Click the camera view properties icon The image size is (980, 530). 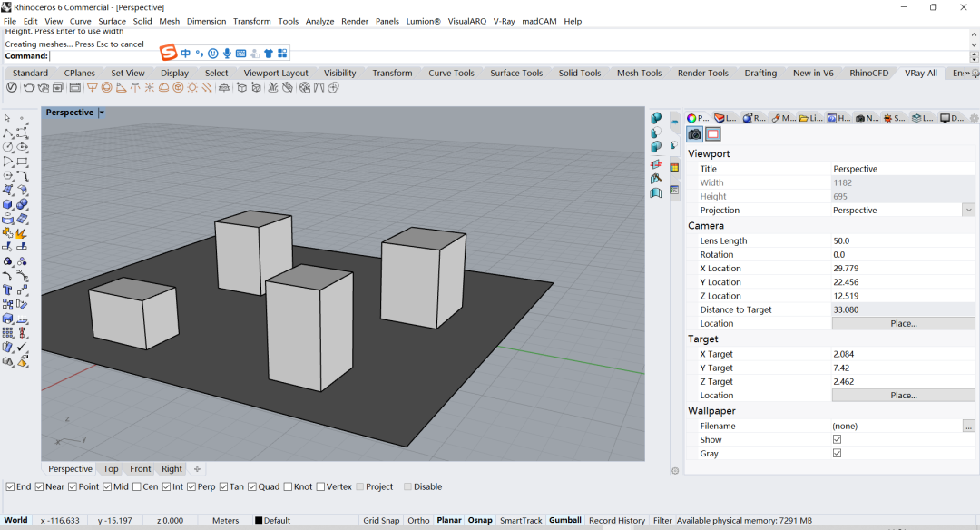point(695,134)
